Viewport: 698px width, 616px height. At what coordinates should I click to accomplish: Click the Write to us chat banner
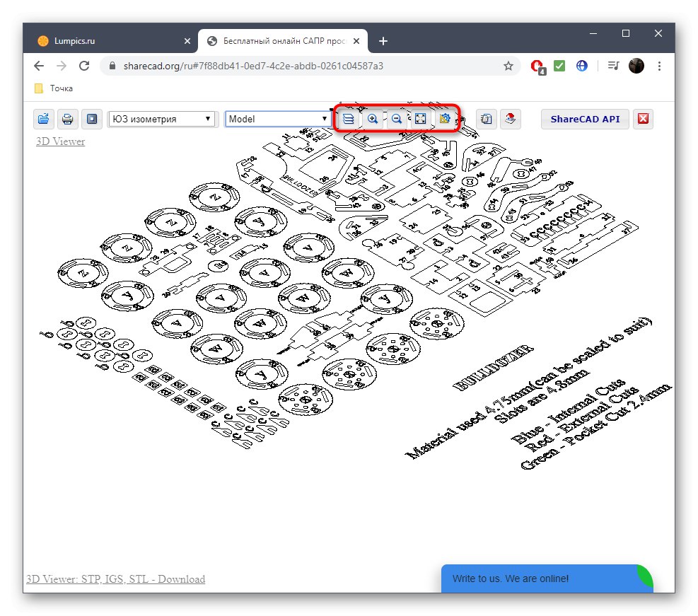[x=547, y=579]
